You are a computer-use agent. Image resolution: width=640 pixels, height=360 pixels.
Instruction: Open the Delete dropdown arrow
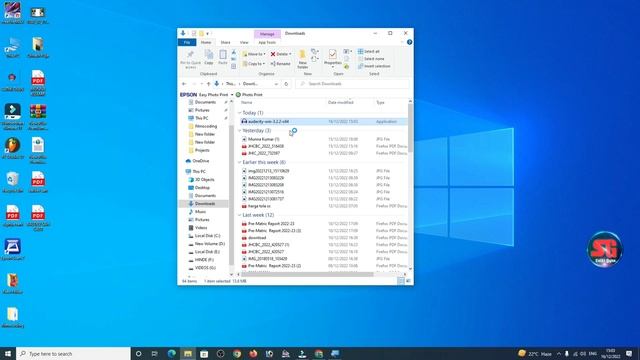(290, 54)
